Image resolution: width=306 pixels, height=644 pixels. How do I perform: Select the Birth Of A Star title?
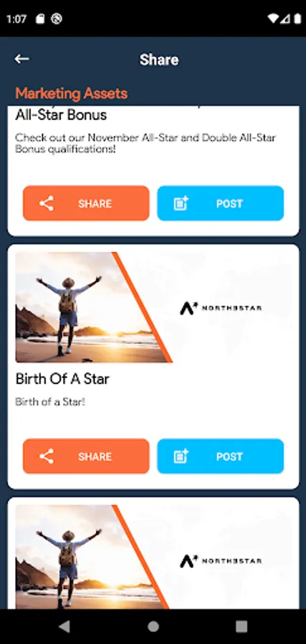[x=62, y=379]
